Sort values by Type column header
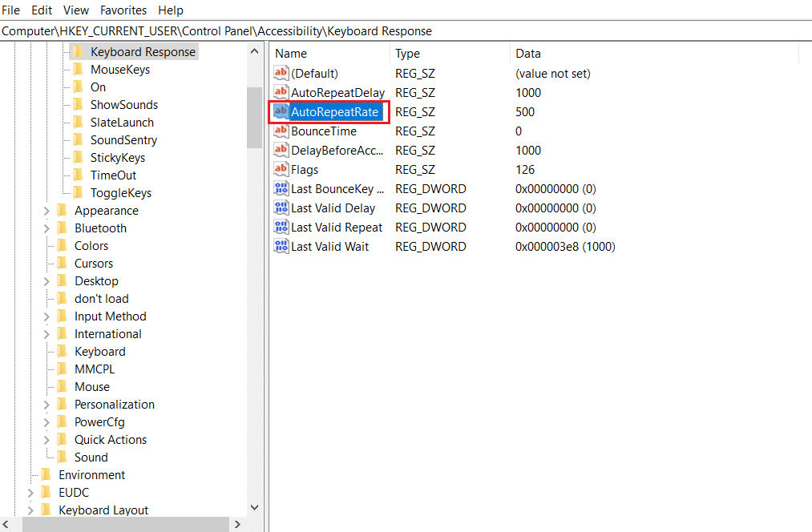This screenshot has width=812, height=532. coord(450,54)
